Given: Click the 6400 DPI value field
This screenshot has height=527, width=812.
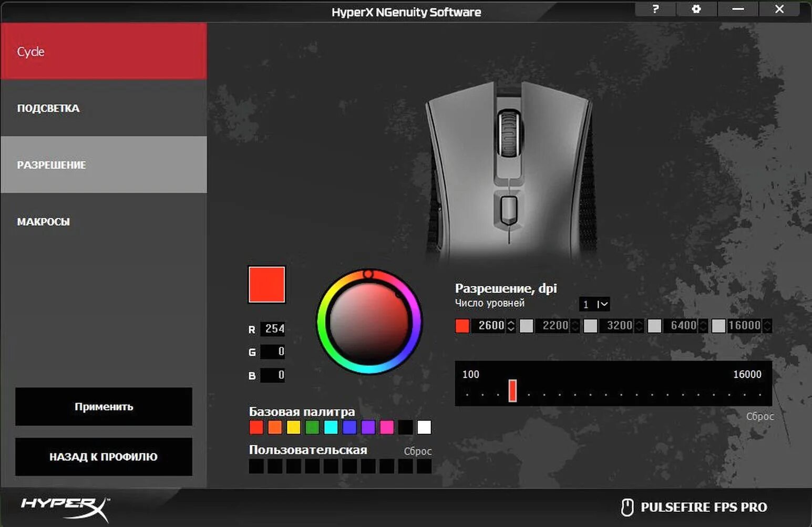Looking at the screenshot, I should pyautogui.click(x=682, y=326).
